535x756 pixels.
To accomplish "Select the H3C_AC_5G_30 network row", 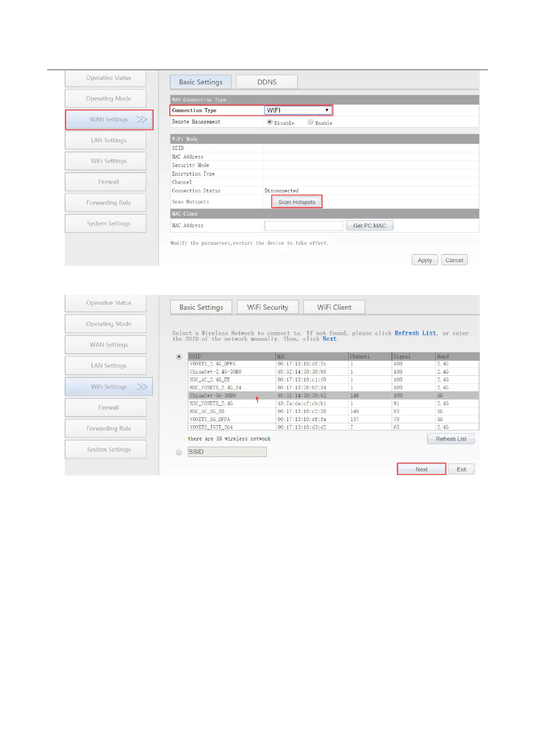I will tap(334, 411).
